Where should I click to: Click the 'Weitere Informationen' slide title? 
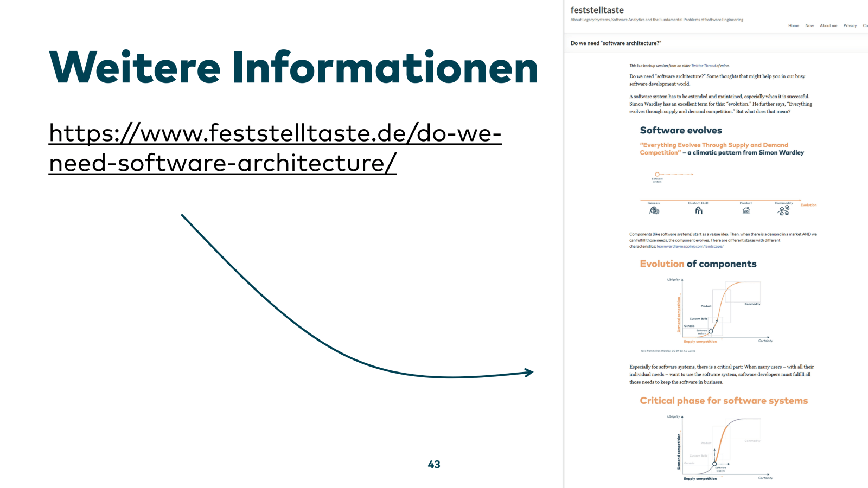pos(293,67)
